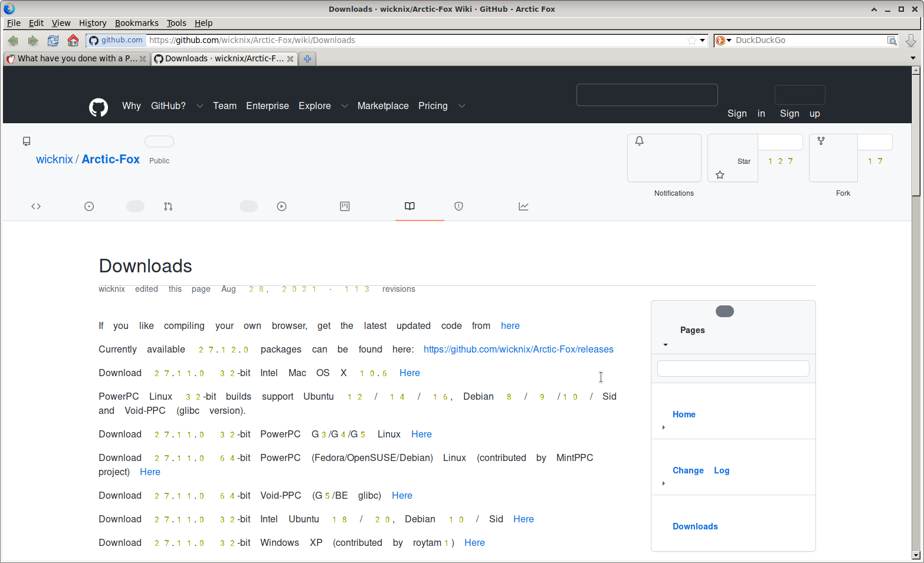Viewport: 924px width, 563px height.
Task: Go to the browser home page
Action: [x=73, y=41]
